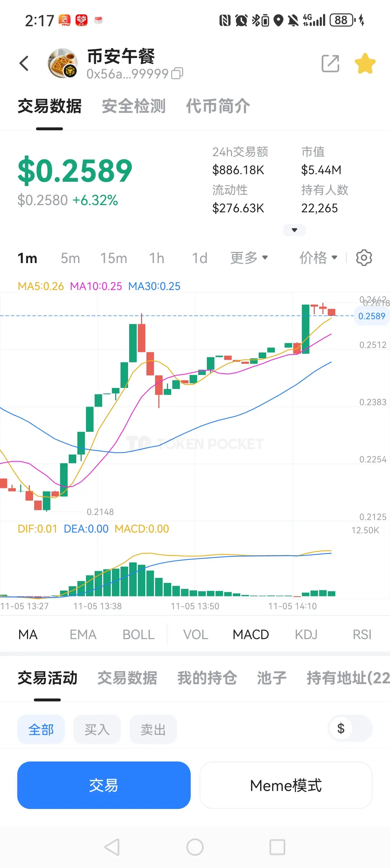Viewport: 390px width, 868px height.
Task: Go back using the left arrow
Action: point(24,64)
